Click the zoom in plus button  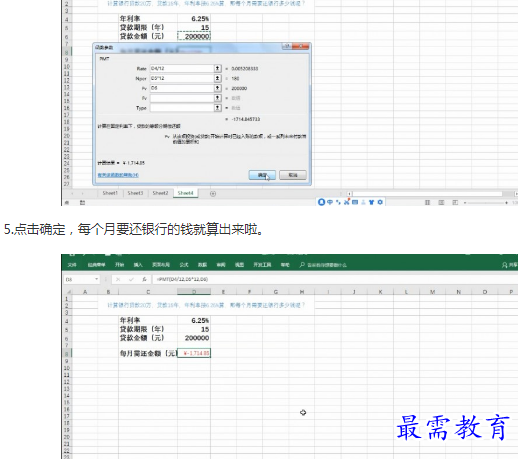pyautogui.click(x=506, y=203)
